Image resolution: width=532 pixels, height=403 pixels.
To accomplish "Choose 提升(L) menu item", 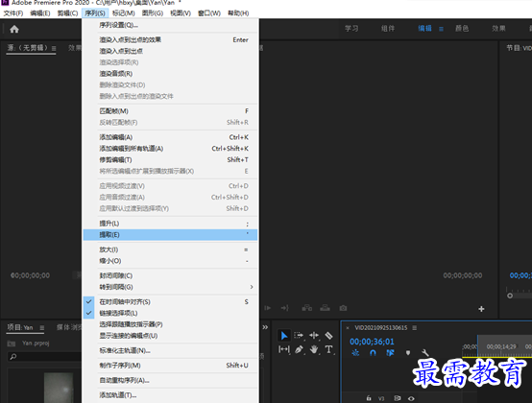I will (x=170, y=224).
